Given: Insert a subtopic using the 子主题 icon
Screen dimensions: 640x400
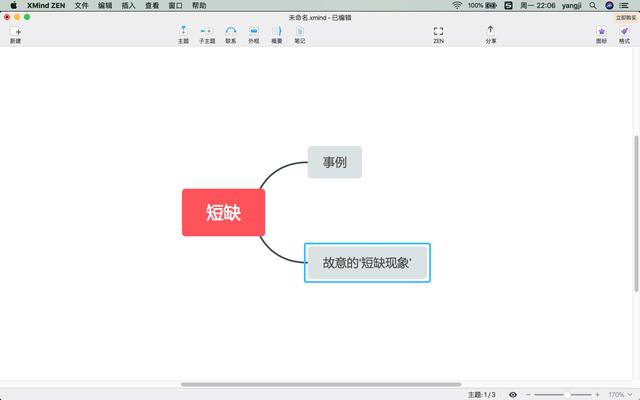Looking at the screenshot, I should pyautogui.click(x=207, y=35).
